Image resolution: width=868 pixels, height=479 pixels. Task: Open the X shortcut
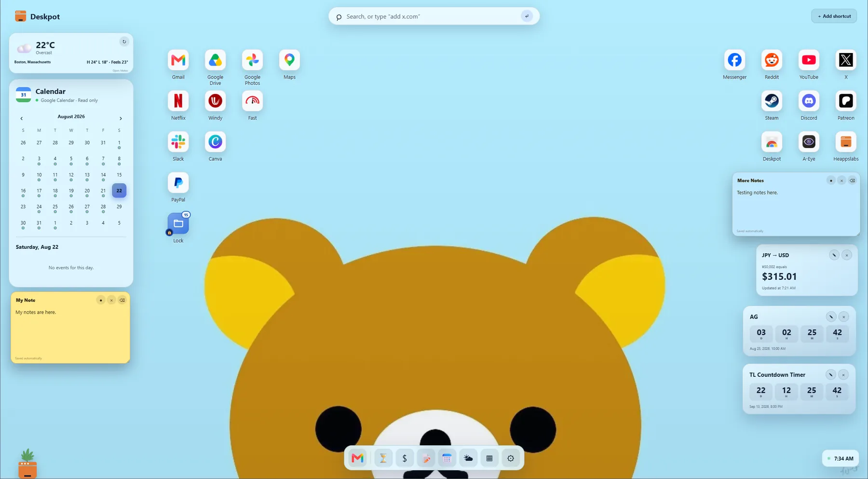(846, 60)
